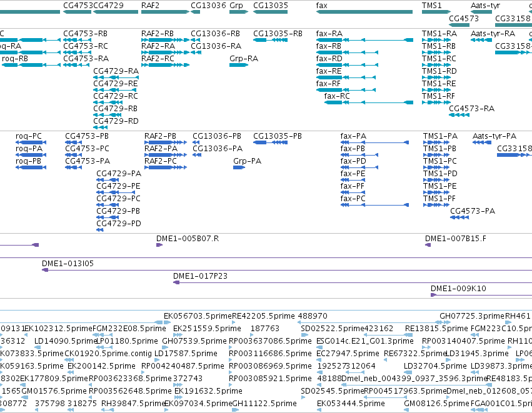Click EST SD02522.5prime
The height and width of the screenshot is (413, 532).
pyautogui.click(x=333, y=329)
